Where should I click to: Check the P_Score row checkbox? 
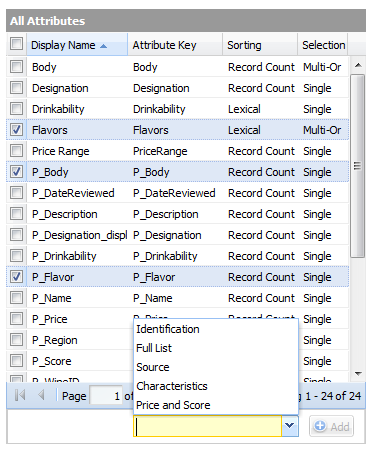(x=16, y=361)
